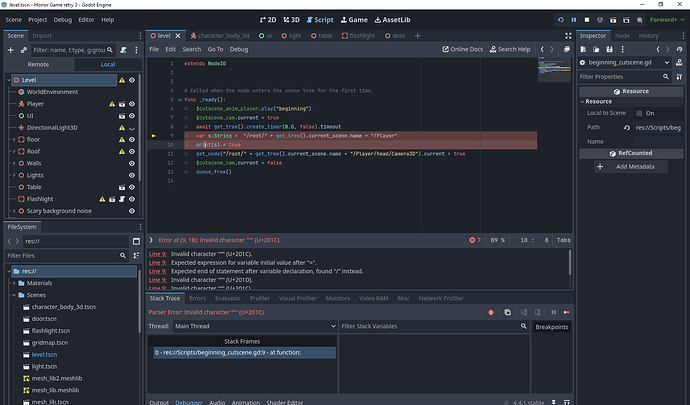This screenshot has width=690, height=405.
Task: Click the Inspector property tools icon
Action: click(x=679, y=77)
